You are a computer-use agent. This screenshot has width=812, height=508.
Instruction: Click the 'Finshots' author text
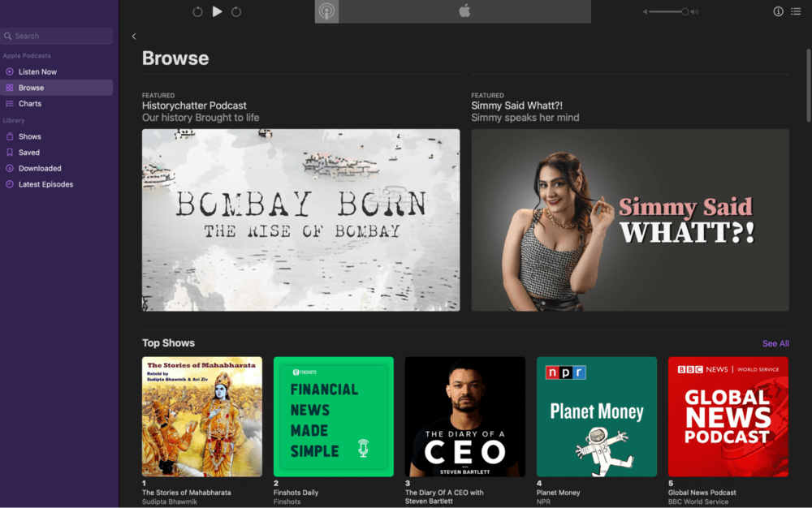click(x=287, y=502)
